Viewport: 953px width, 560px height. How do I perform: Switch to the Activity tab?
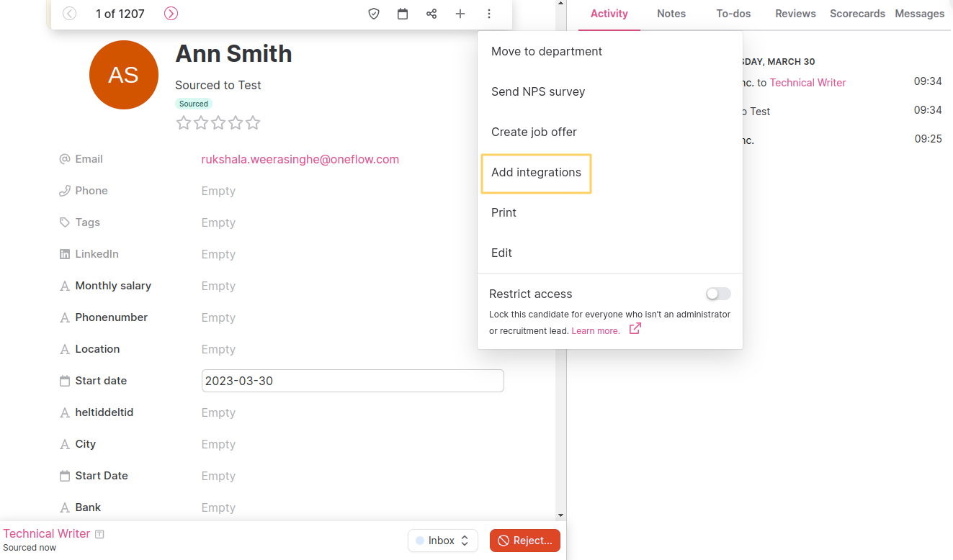[609, 14]
